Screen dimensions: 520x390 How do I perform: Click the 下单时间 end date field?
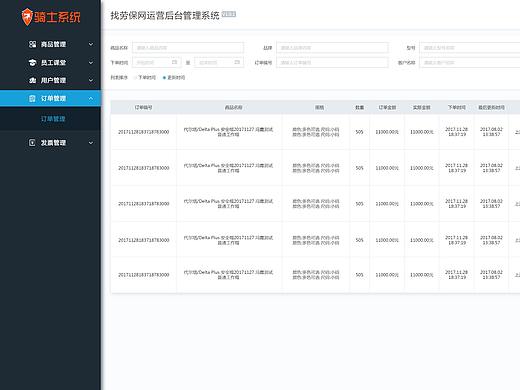pos(219,62)
